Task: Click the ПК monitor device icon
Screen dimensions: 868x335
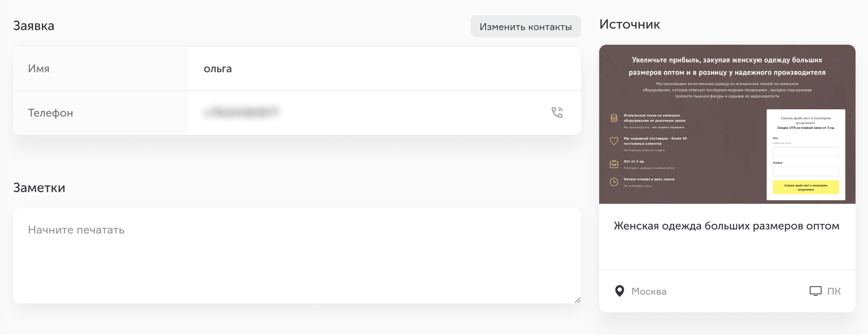Action: coord(815,291)
